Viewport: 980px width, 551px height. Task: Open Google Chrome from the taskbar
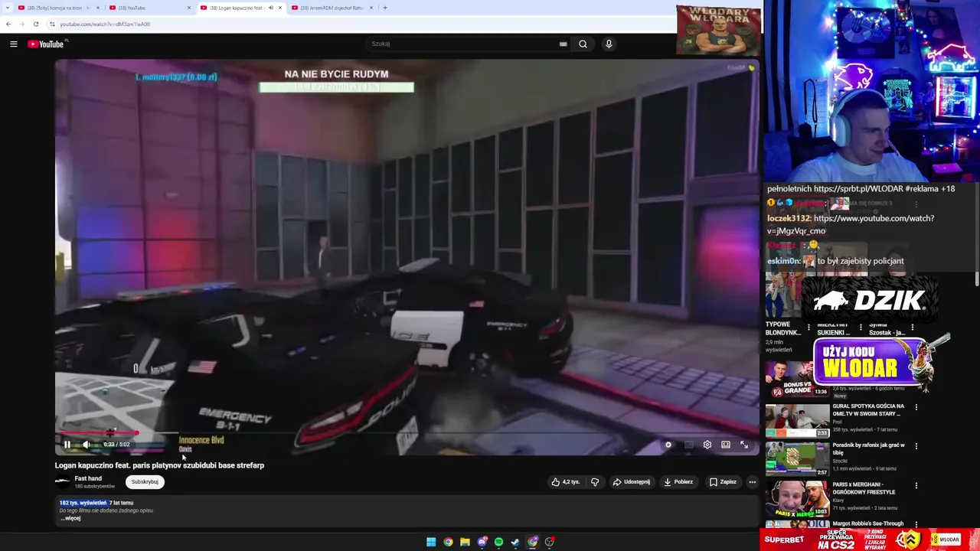(x=448, y=542)
